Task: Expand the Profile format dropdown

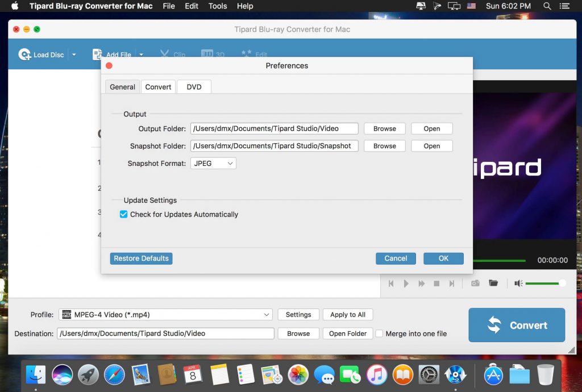Action: coord(267,314)
